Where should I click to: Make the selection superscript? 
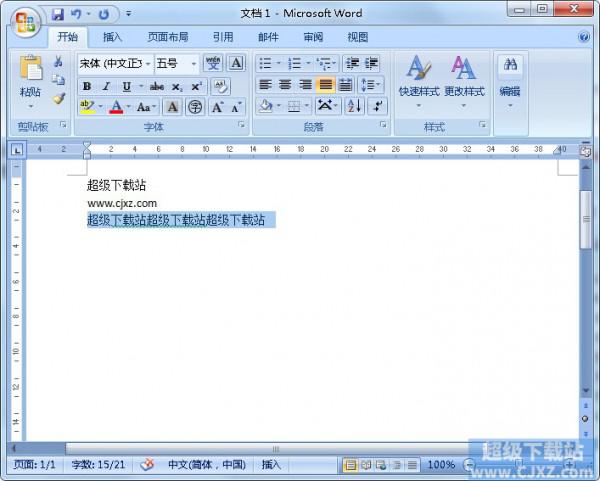click(x=196, y=86)
